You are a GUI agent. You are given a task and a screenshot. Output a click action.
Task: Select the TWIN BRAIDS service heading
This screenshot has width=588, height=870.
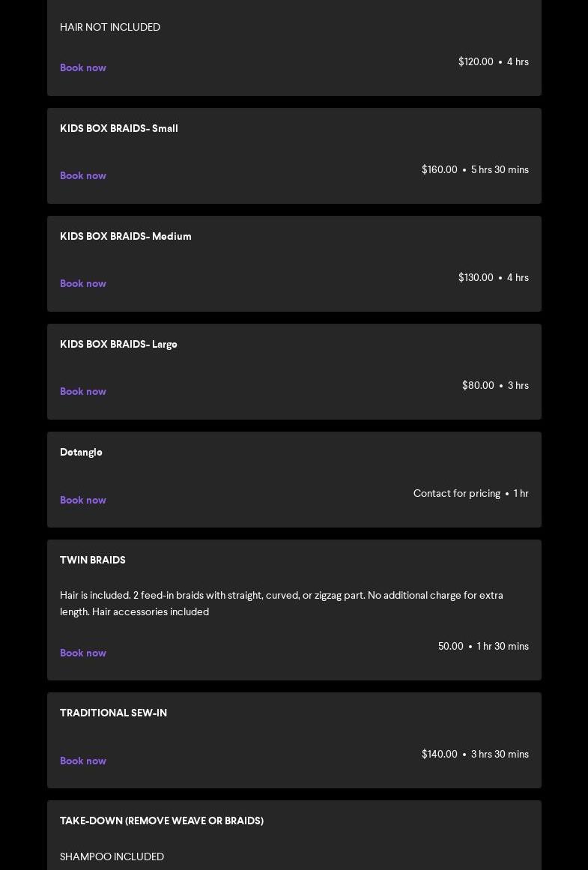pos(93,560)
